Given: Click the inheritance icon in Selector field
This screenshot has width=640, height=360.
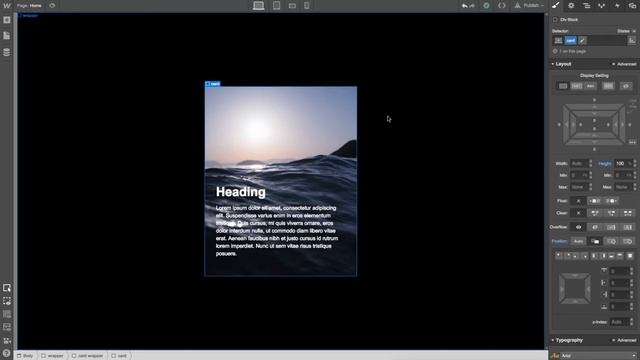Looking at the screenshot, I should (x=558, y=40).
